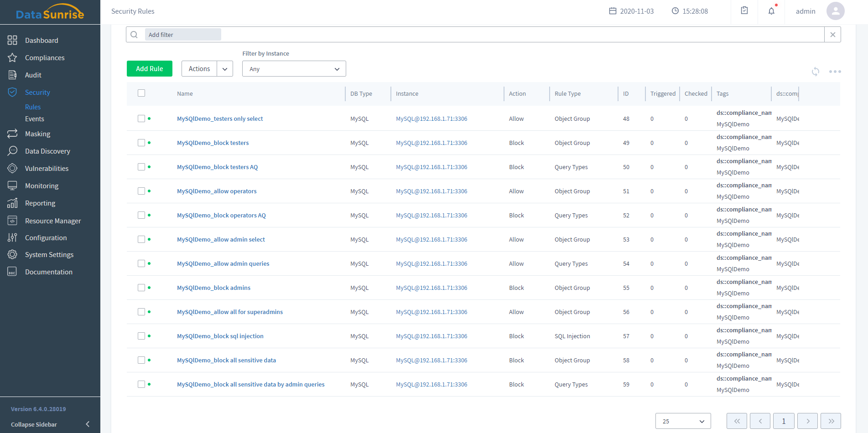Select checkbox for MySQLDemo_block sql injection
Viewport: 868px width, 433px height.
point(141,336)
